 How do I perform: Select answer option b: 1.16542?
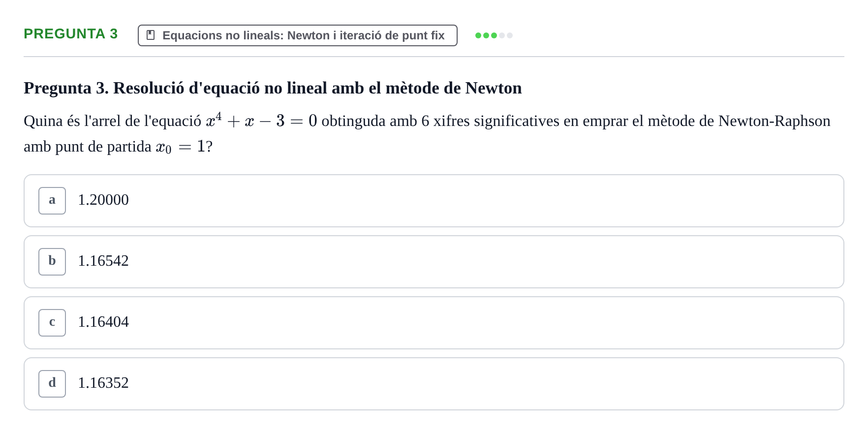pyautogui.click(x=434, y=262)
